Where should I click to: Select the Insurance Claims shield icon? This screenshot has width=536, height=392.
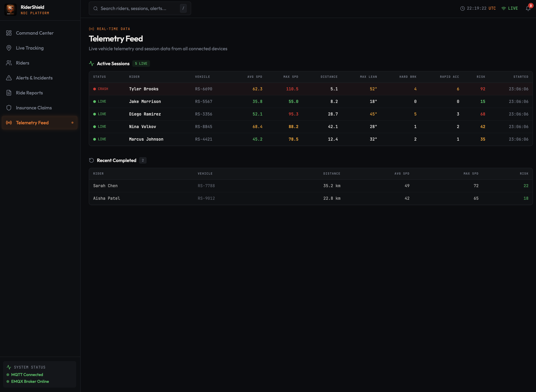pos(9,108)
